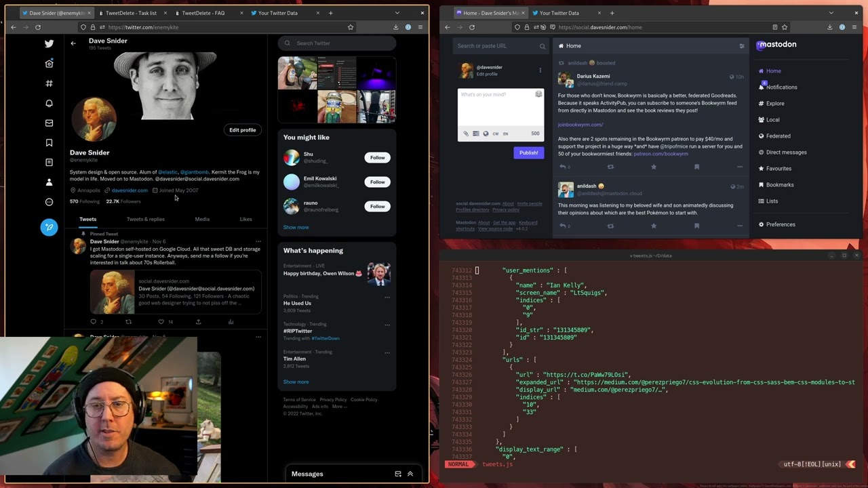Open more options on pinned tweet
The height and width of the screenshot is (488, 868).
pos(258,241)
